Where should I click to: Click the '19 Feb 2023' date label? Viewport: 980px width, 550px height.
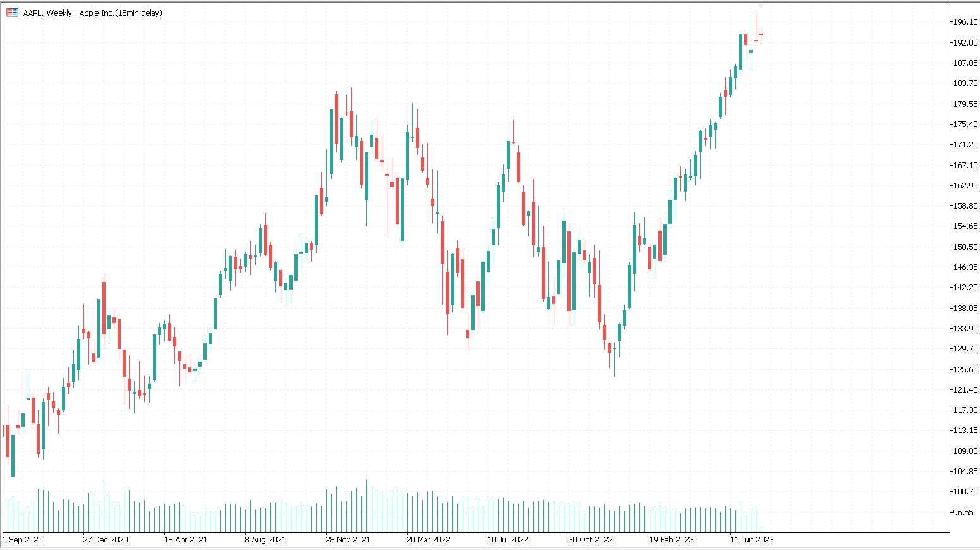click(x=671, y=540)
